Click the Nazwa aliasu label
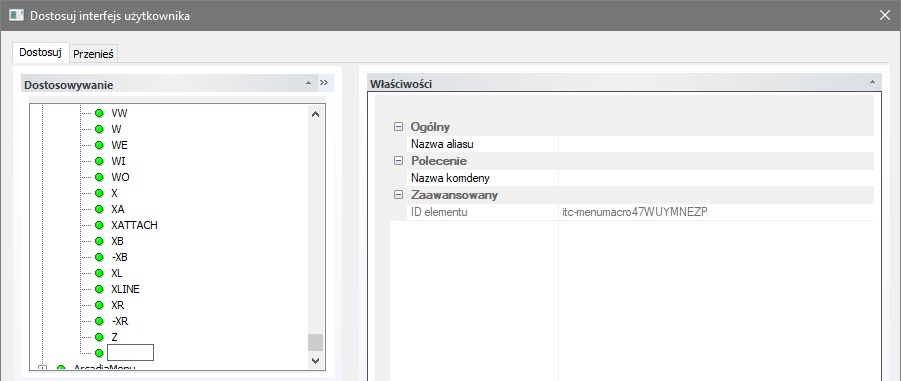The height and width of the screenshot is (381, 901). tap(442, 144)
